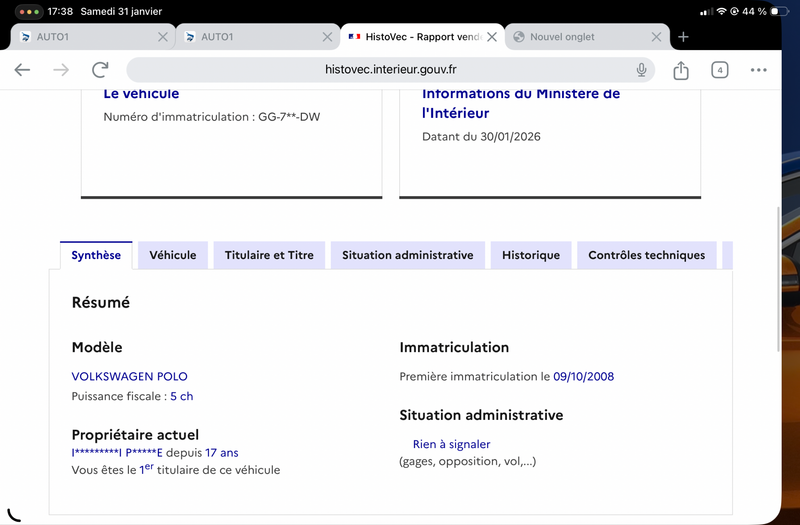Close the HistoVec browser tab

(491, 37)
